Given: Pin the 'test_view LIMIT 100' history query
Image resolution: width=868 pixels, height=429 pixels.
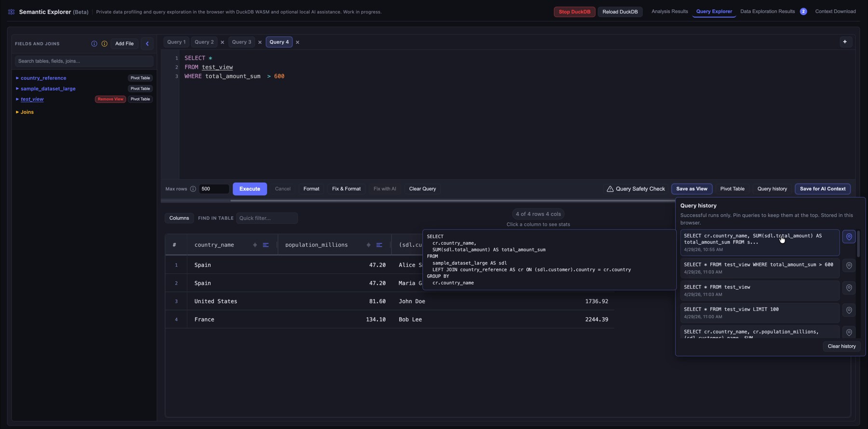Looking at the screenshot, I should [x=849, y=310].
